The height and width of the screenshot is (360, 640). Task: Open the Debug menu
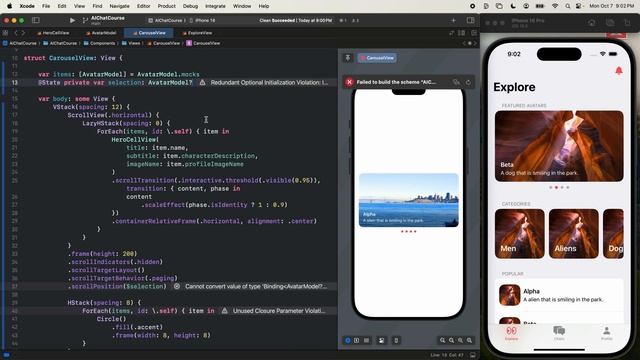pyautogui.click(x=190, y=6)
